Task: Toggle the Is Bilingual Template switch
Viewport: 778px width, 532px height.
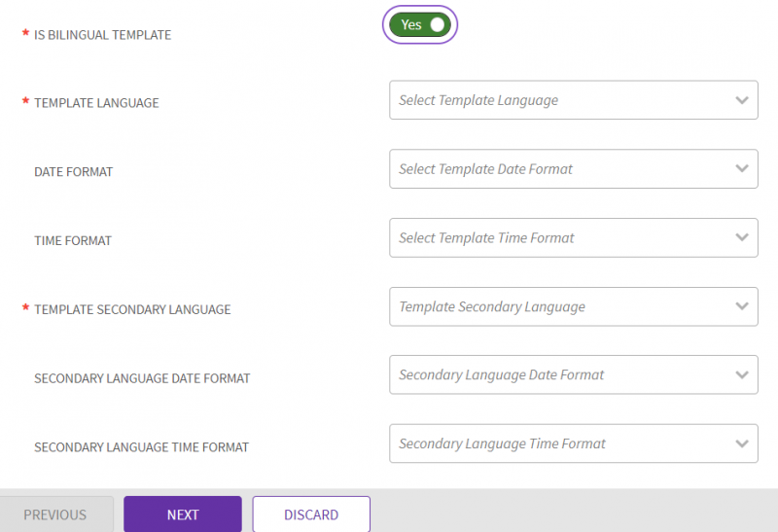Action: click(x=420, y=25)
